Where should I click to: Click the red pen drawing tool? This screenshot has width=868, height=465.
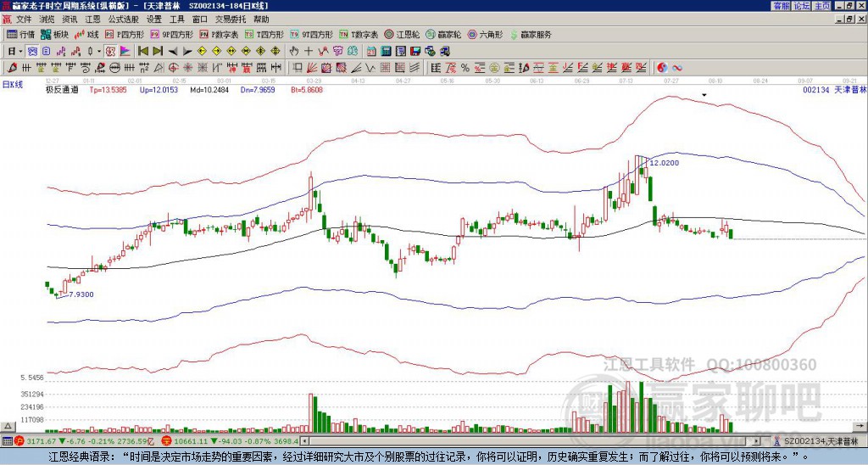12,68
